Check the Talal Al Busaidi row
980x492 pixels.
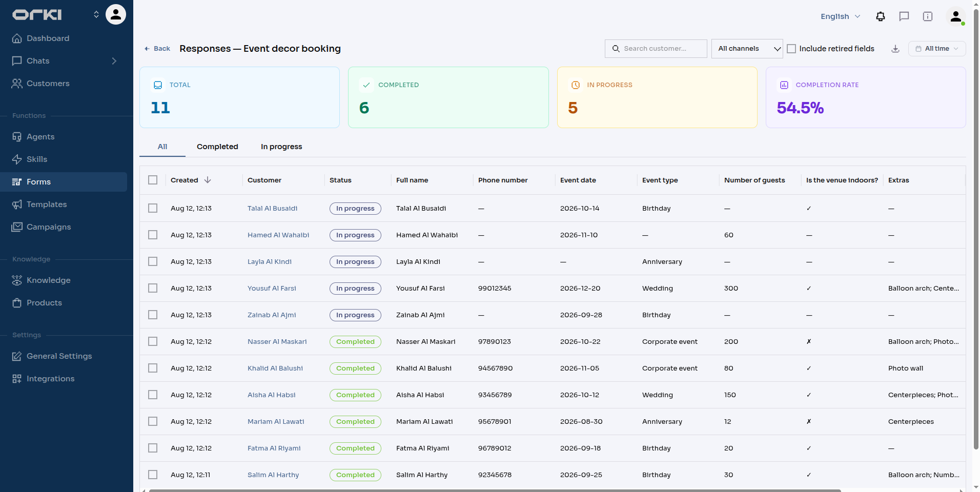tap(153, 208)
